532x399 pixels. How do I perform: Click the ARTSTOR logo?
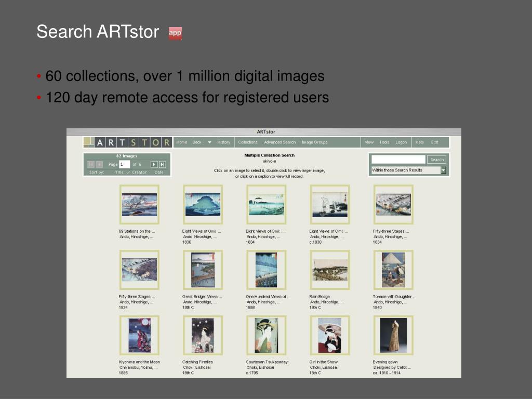click(128, 142)
